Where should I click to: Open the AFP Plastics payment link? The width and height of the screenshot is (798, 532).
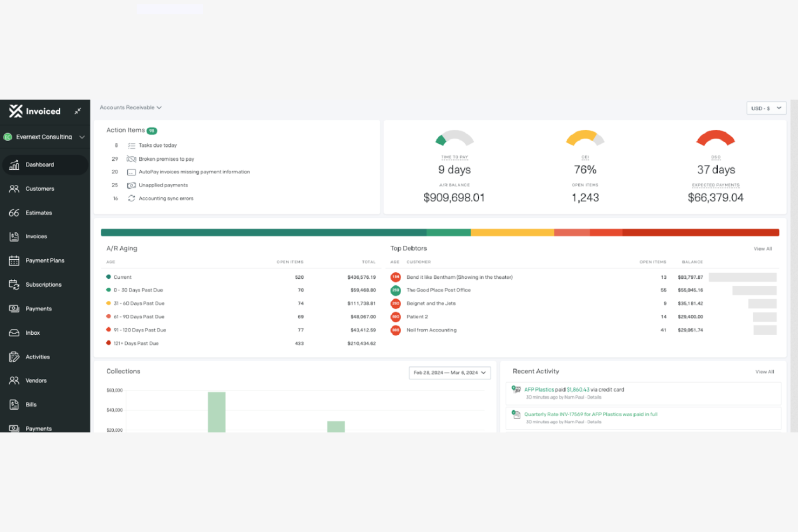pos(539,389)
